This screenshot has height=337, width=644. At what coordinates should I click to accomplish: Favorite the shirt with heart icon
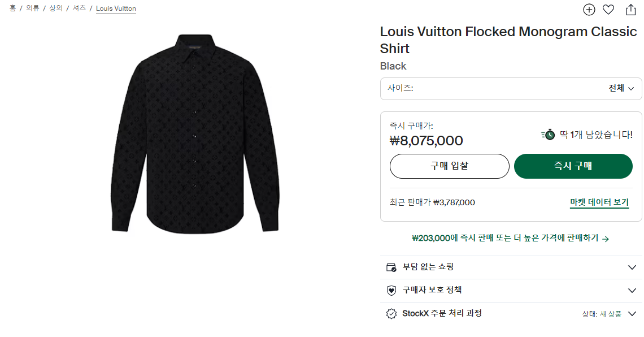(608, 10)
